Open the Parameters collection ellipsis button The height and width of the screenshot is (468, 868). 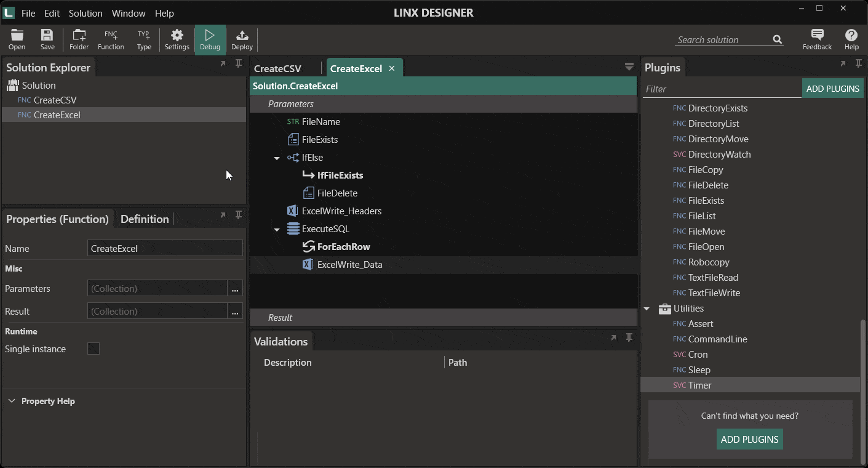point(235,288)
